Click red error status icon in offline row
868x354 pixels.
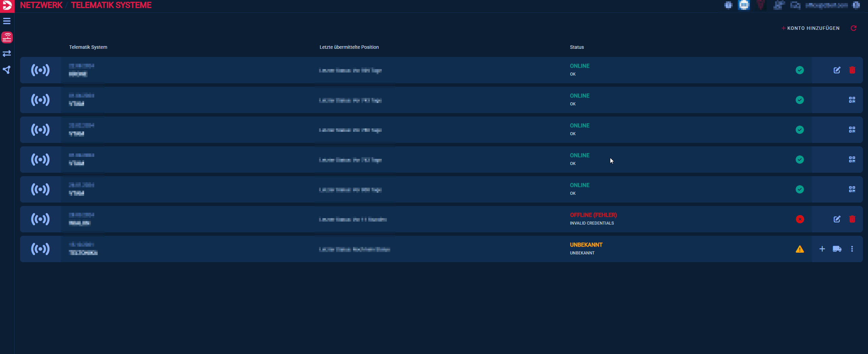click(800, 219)
